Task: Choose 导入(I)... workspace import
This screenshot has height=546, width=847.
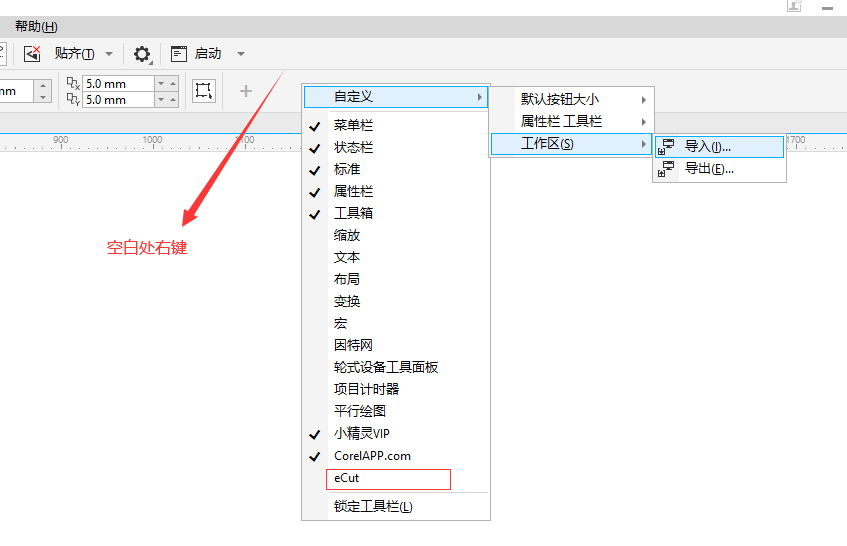Action: [719, 147]
